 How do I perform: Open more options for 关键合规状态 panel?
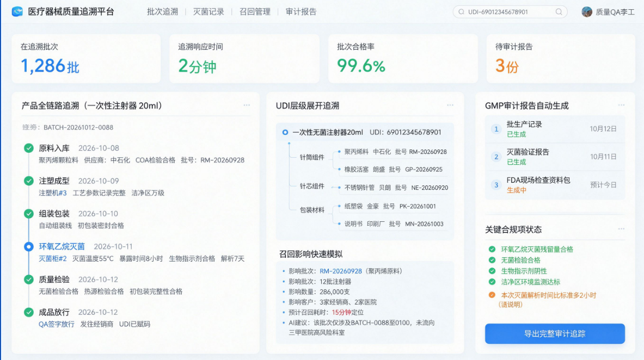tap(621, 228)
